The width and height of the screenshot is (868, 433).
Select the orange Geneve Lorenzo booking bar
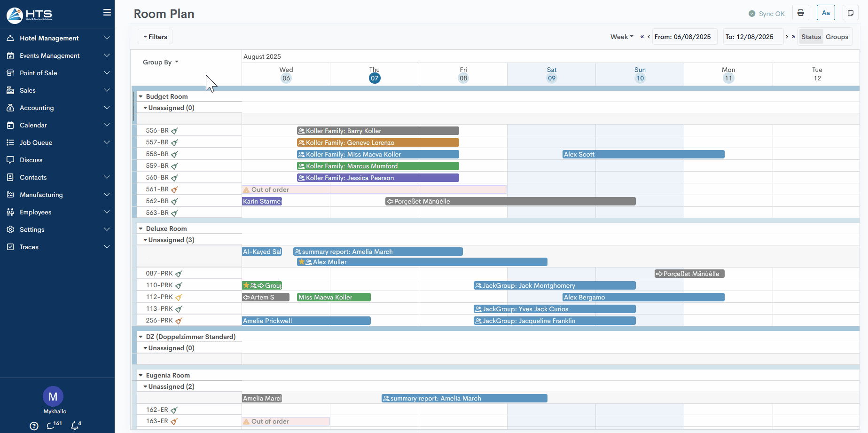click(378, 142)
